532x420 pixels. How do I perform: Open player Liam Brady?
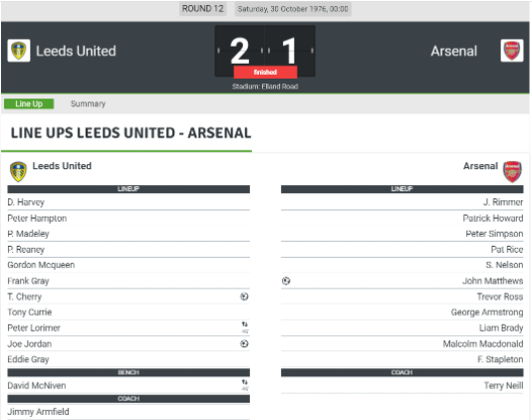501,328
